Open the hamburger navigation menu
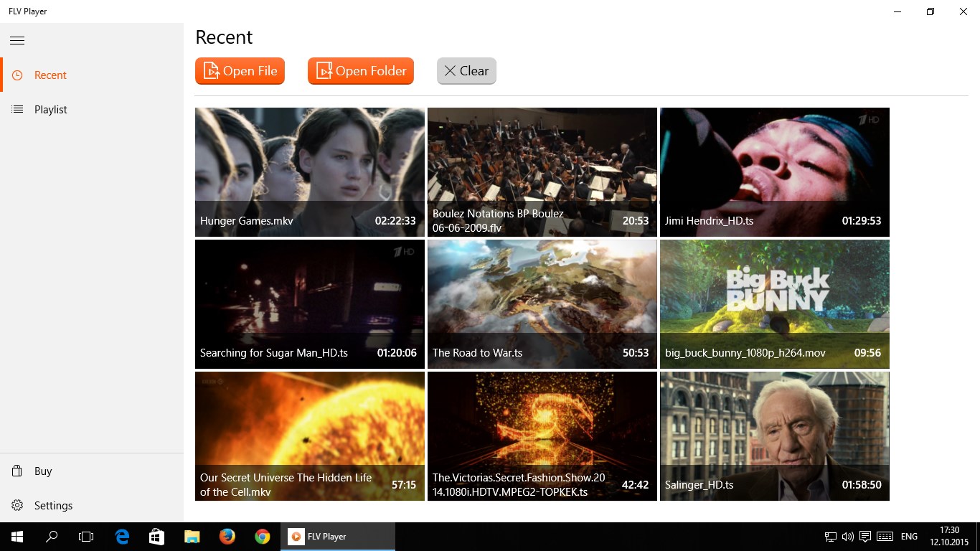 coord(17,40)
